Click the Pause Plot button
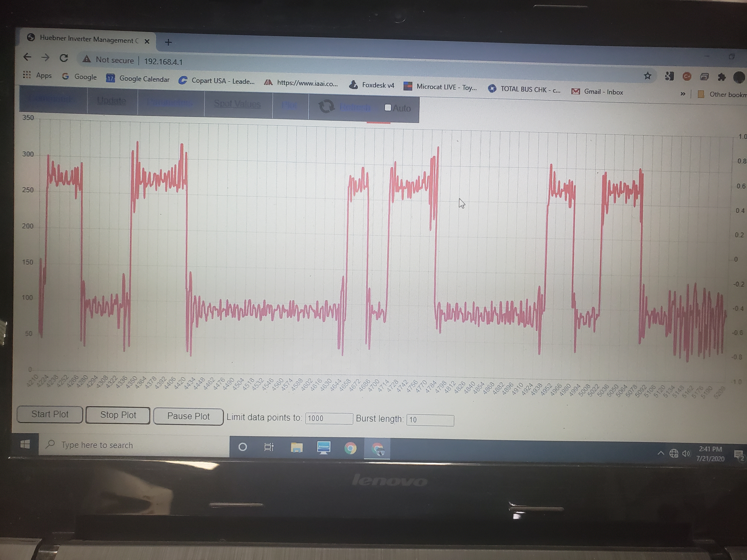 188,416
